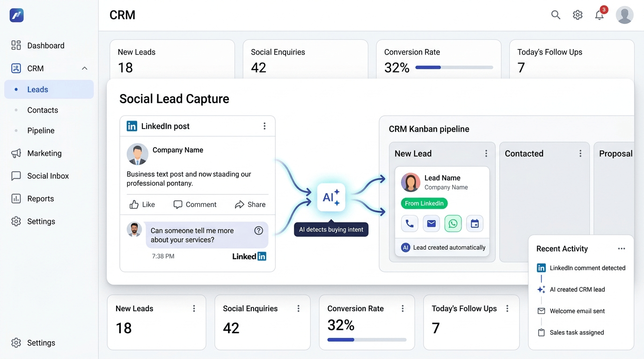Click the app logo in the sidebar
This screenshot has height=359, width=644.
click(x=16, y=15)
